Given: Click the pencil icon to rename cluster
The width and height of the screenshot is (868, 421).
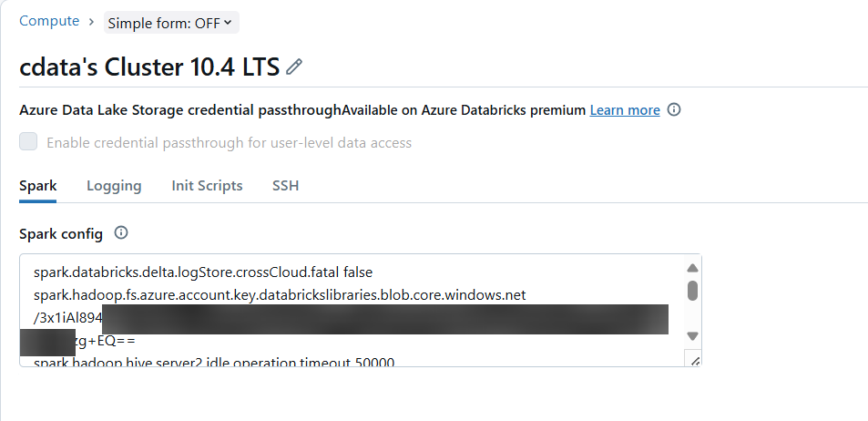Looking at the screenshot, I should coord(294,67).
